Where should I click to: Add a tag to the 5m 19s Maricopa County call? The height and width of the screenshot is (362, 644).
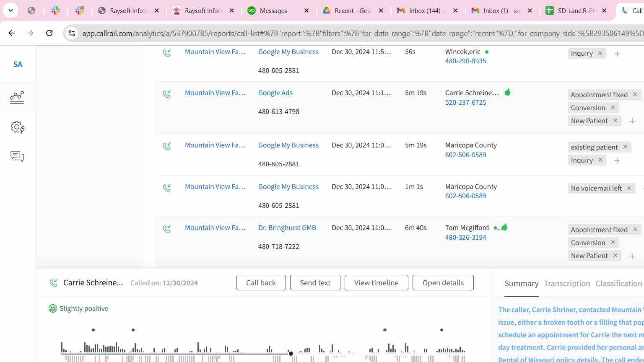[617, 160]
